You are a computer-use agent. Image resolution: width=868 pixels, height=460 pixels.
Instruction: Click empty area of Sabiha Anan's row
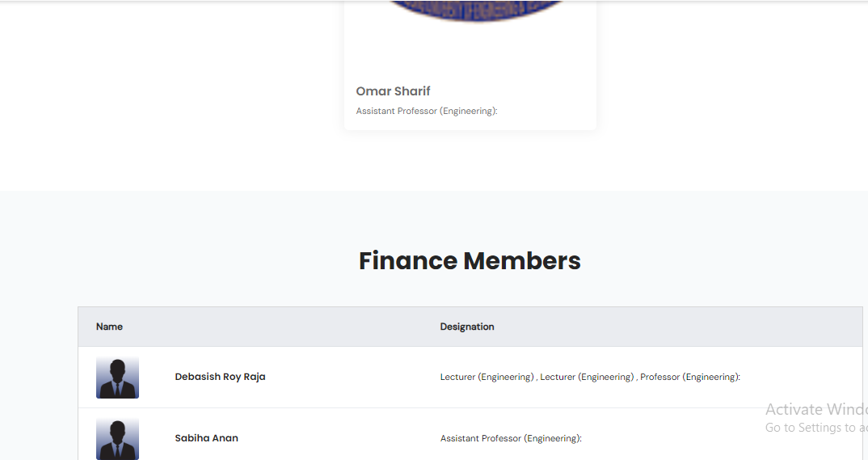(339, 438)
